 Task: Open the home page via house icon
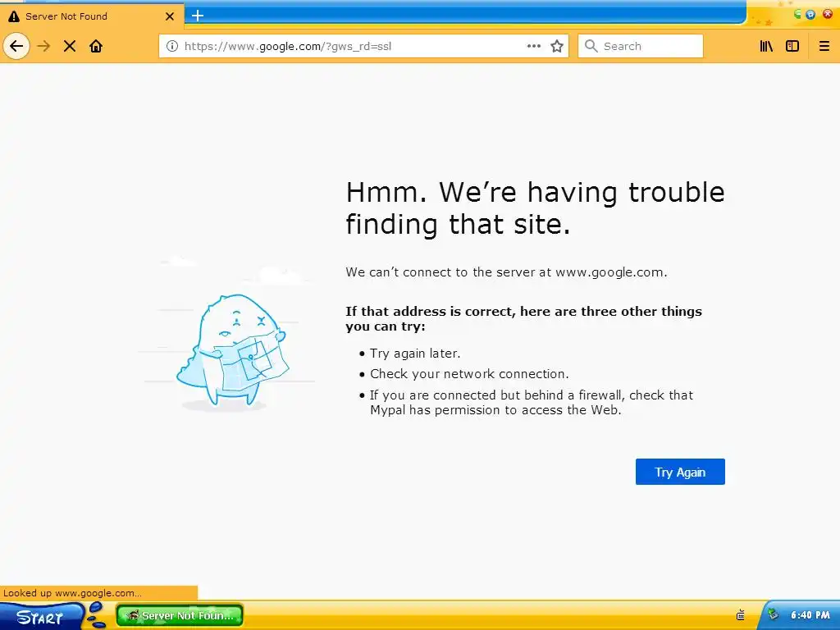click(96, 46)
